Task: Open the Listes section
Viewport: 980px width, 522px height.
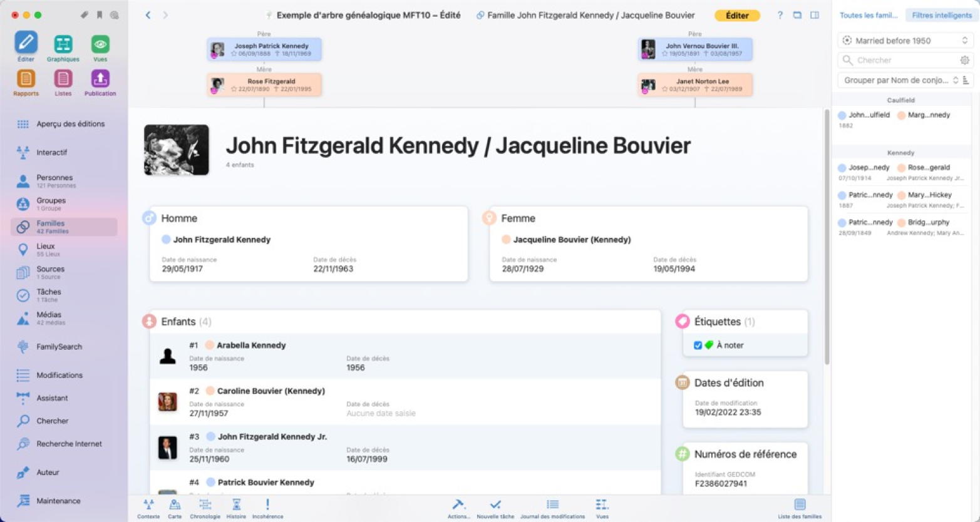Action: (63, 83)
